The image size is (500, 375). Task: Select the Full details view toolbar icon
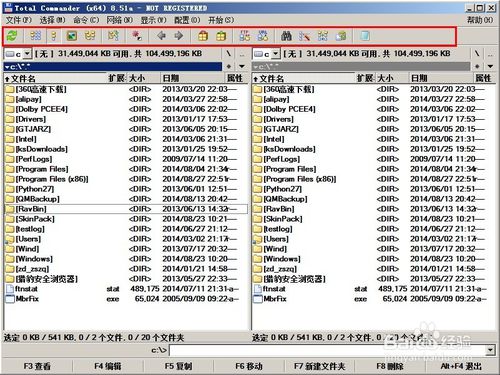pos(54,36)
